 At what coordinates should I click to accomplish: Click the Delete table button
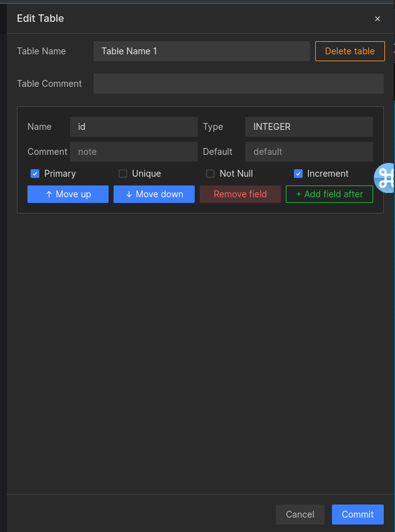pyautogui.click(x=349, y=51)
